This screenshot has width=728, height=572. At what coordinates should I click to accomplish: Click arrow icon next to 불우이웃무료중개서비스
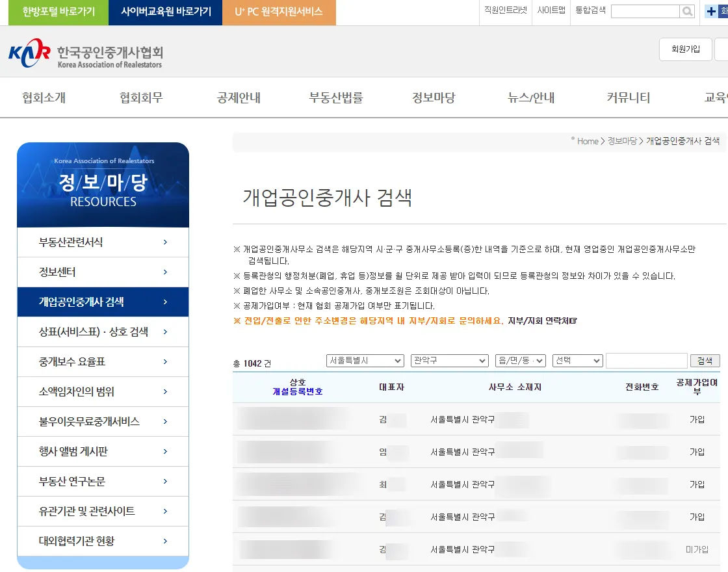pos(165,422)
